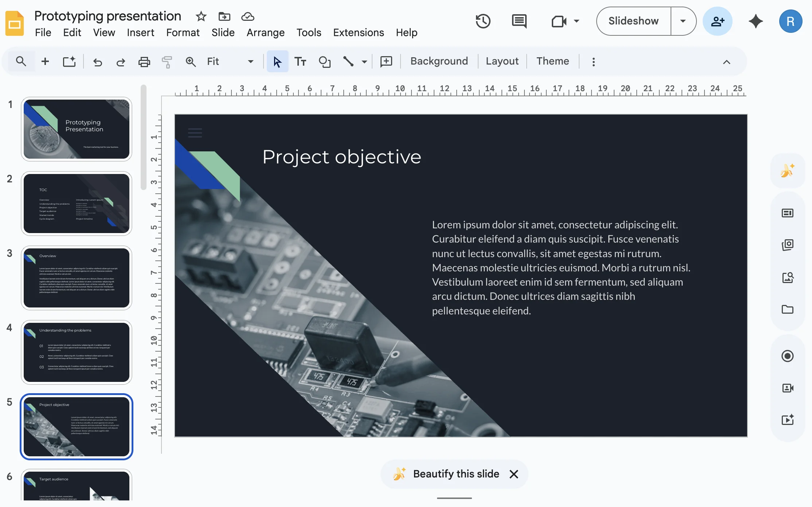This screenshot has height=507, width=812.
Task: Select the Text box tool
Action: (300, 61)
